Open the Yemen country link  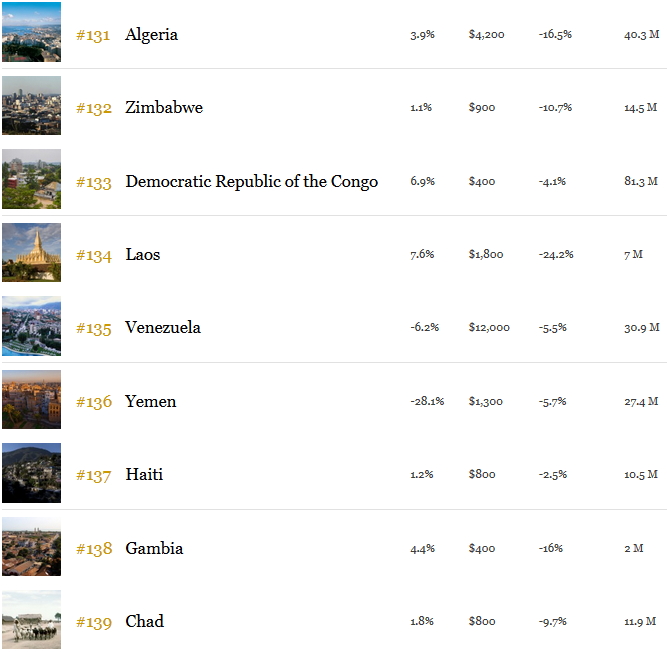point(150,401)
